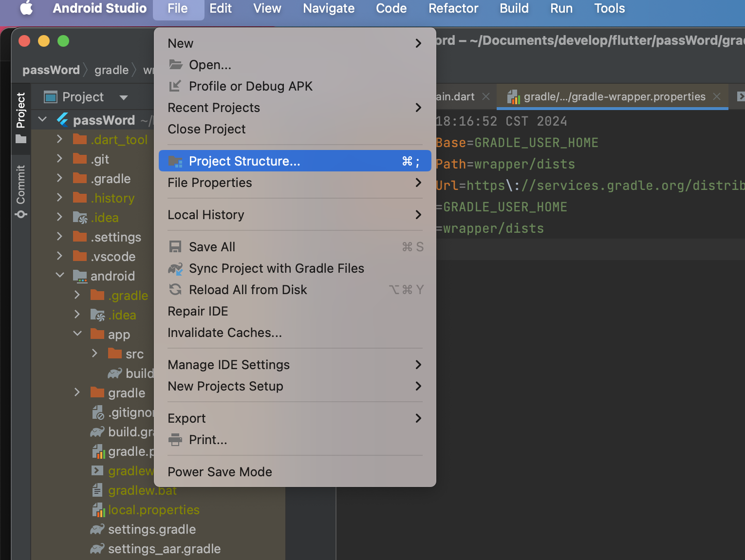Select settings.gradle file

(x=152, y=529)
